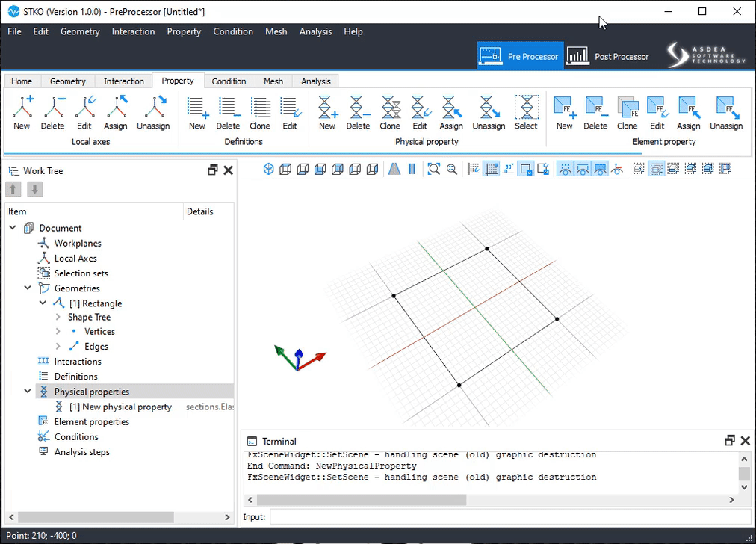This screenshot has height=544, width=756.
Task: Assign local axes to geometry
Action: pos(117,107)
